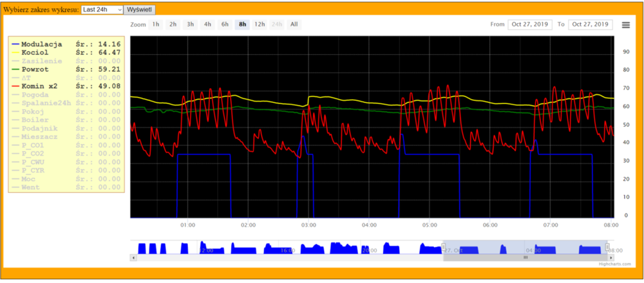This screenshot has height=283, width=644.
Task: Click the navigator right scroll arrow
Action: point(610,257)
